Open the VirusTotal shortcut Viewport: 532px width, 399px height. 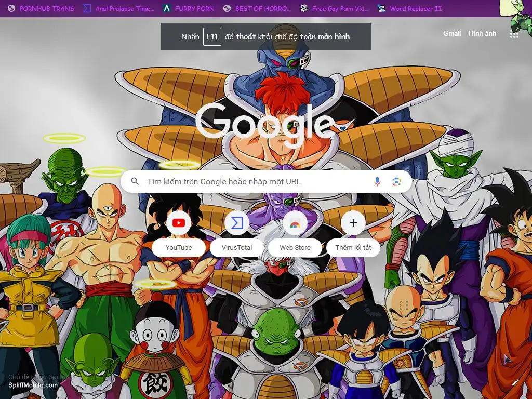(237, 234)
